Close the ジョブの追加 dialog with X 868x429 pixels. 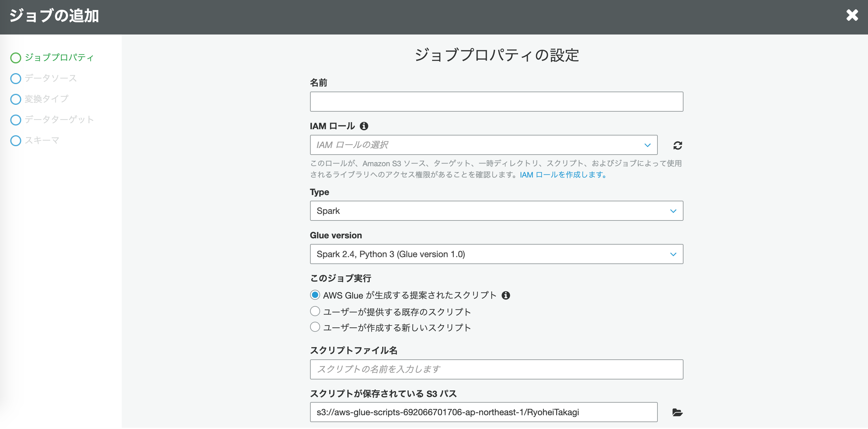(x=852, y=15)
